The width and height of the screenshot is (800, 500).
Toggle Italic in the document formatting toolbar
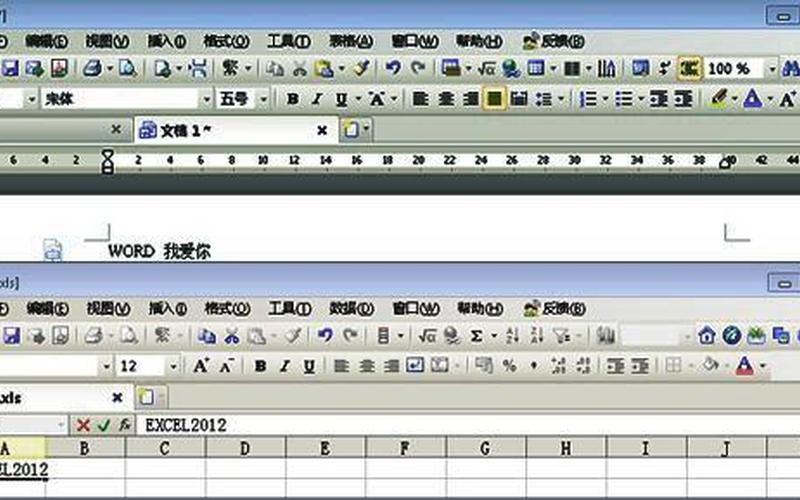point(316,98)
